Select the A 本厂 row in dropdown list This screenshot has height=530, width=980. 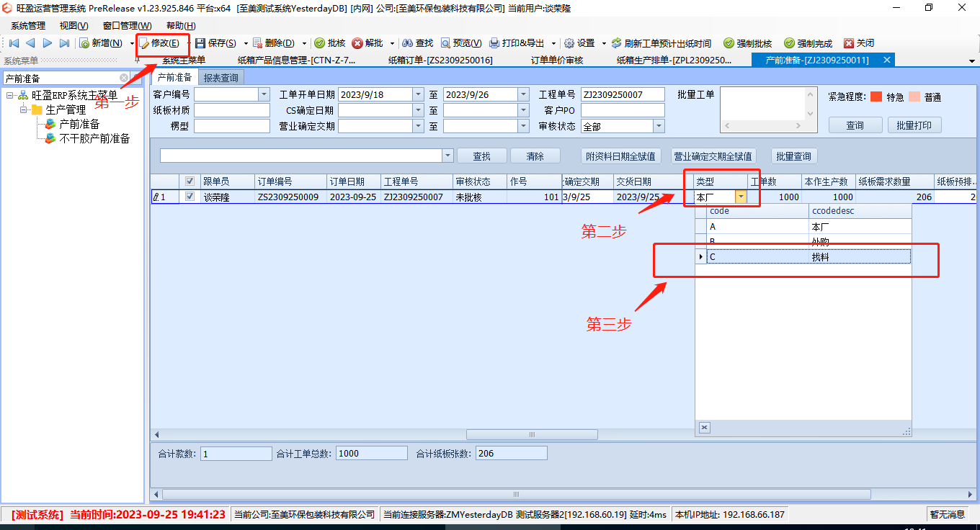(x=803, y=226)
